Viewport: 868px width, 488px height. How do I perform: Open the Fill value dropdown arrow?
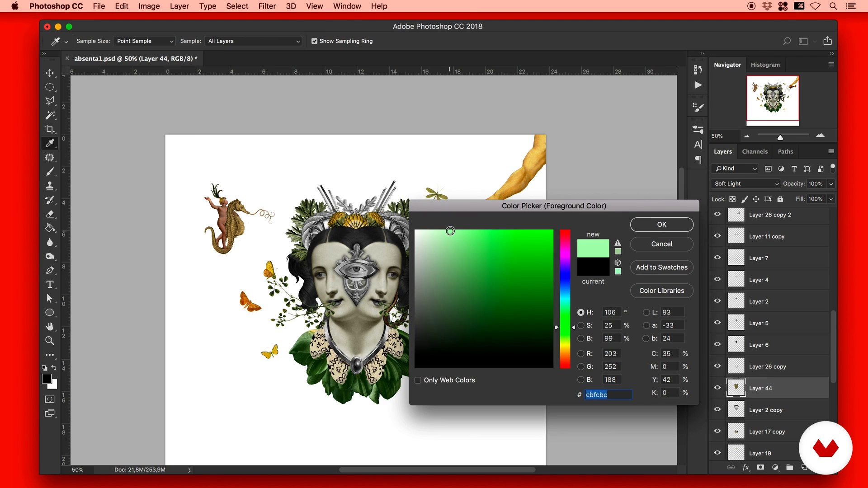coord(831,199)
